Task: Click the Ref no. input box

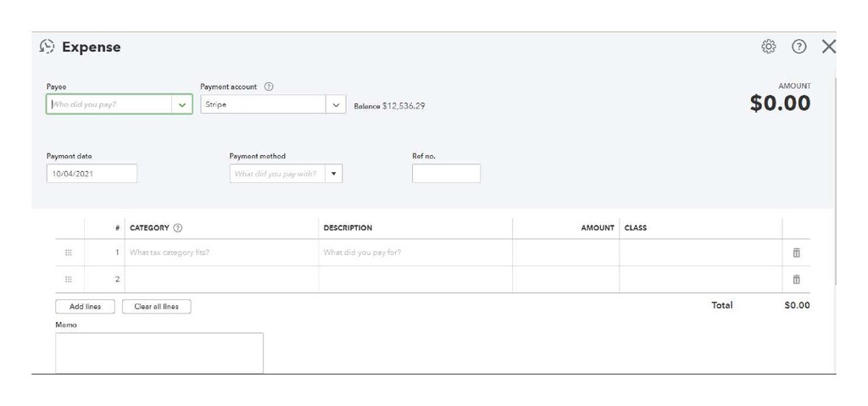Action: (x=446, y=174)
